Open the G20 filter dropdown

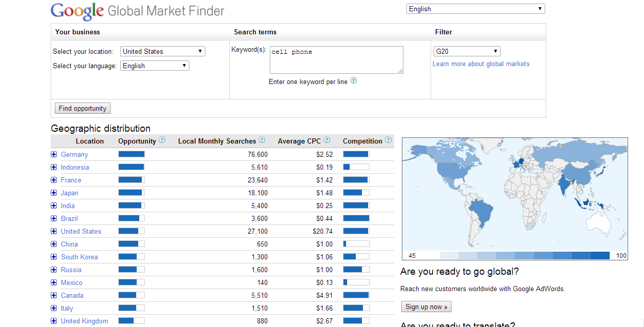(466, 51)
